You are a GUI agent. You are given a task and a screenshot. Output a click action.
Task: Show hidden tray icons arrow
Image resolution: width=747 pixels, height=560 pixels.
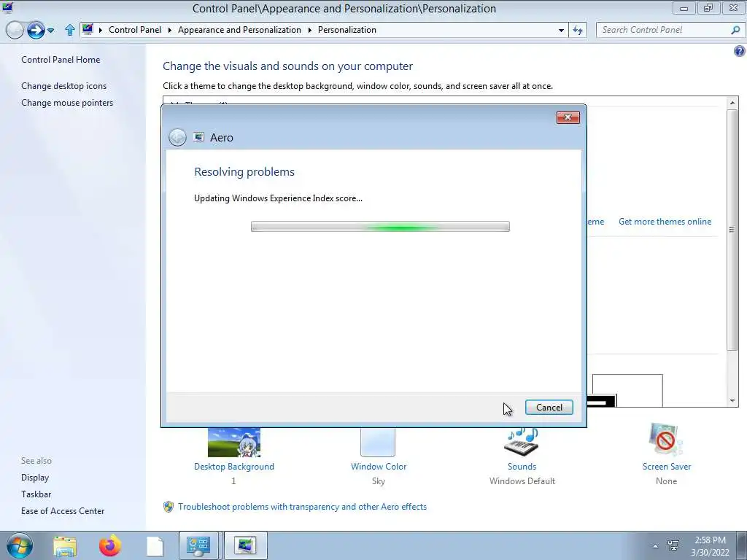(x=655, y=546)
